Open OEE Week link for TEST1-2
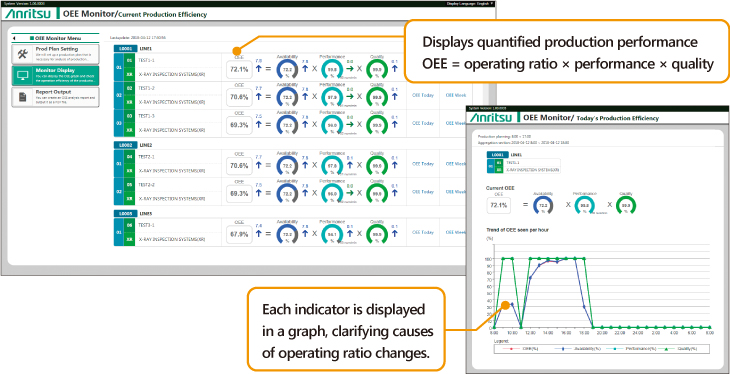 456,95
